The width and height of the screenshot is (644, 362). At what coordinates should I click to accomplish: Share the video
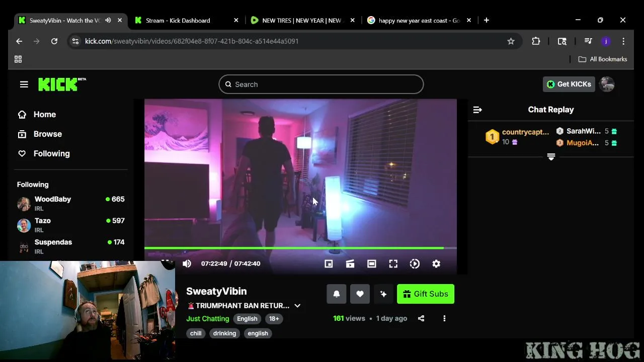[421, 318]
